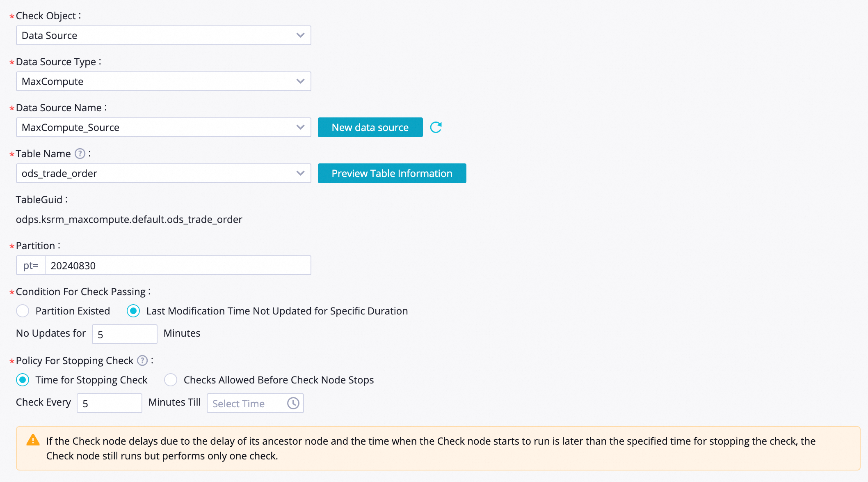Click the Check Every minutes field
The height and width of the screenshot is (482, 868).
pyautogui.click(x=109, y=403)
